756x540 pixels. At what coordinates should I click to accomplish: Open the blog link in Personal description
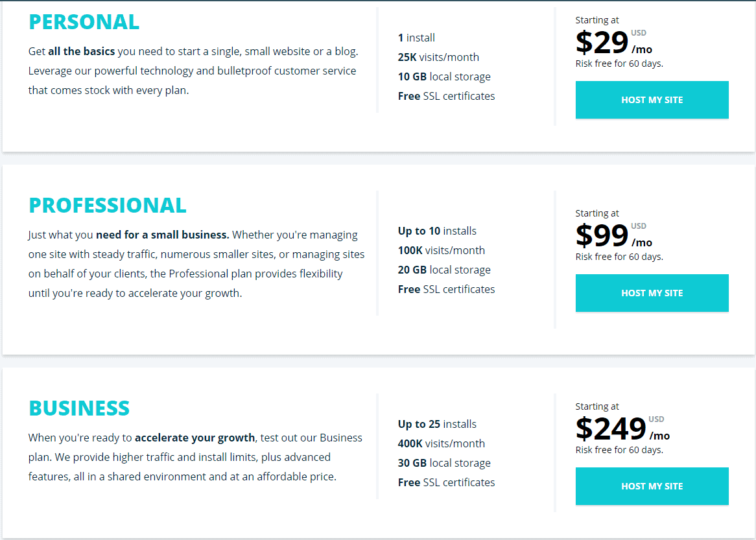point(346,51)
